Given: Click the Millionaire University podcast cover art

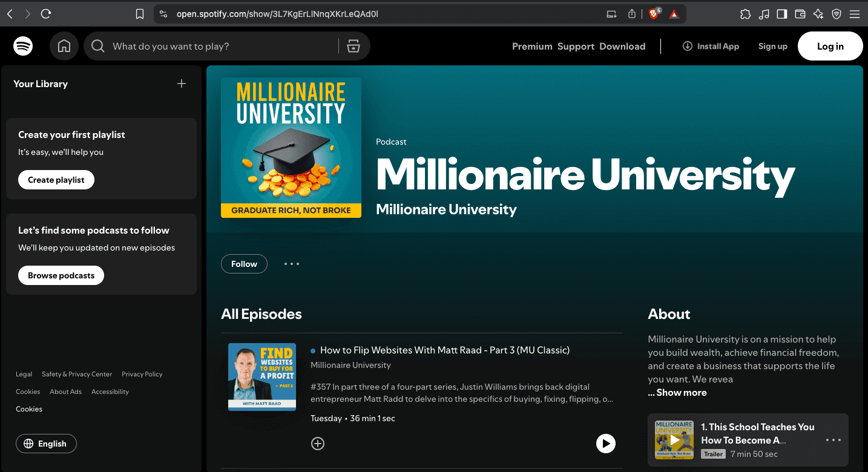Looking at the screenshot, I should [x=291, y=148].
